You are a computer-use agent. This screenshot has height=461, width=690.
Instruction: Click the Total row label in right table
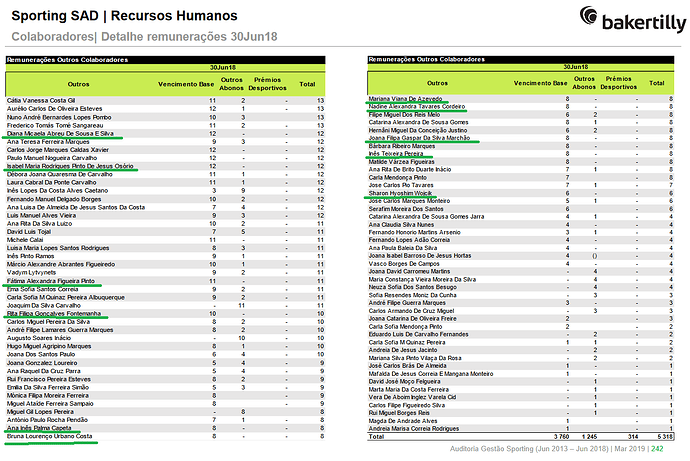point(376,436)
